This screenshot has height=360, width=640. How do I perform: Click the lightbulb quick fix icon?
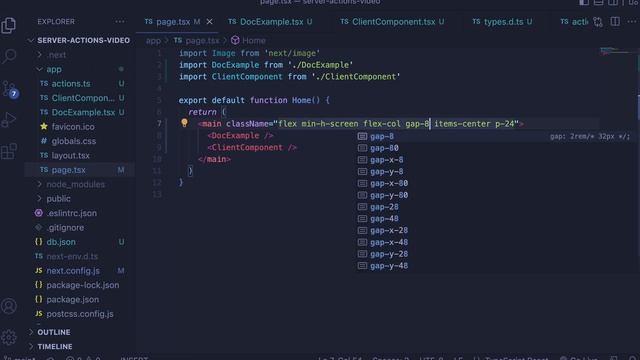pyautogui.click(x=184, y=123)
